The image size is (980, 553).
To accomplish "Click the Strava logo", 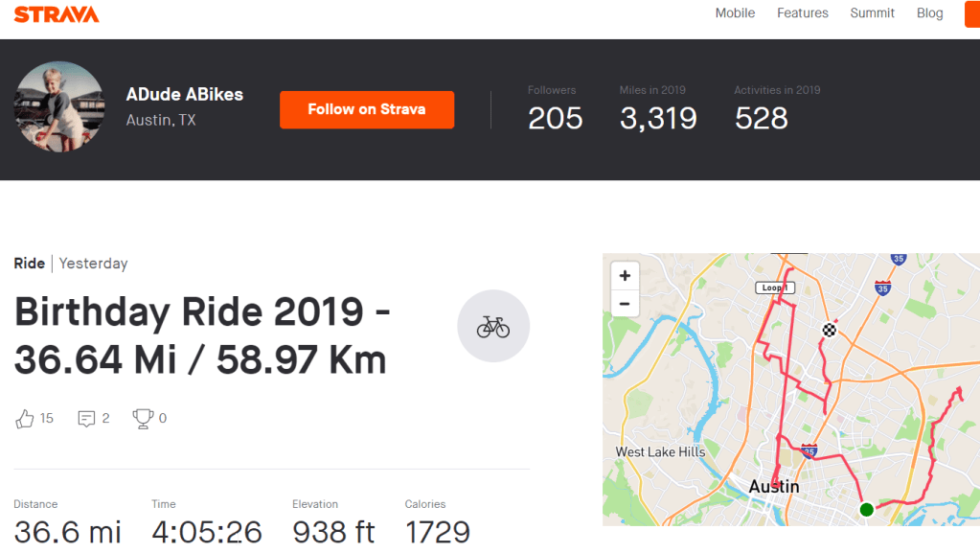I will coord(57,14).
